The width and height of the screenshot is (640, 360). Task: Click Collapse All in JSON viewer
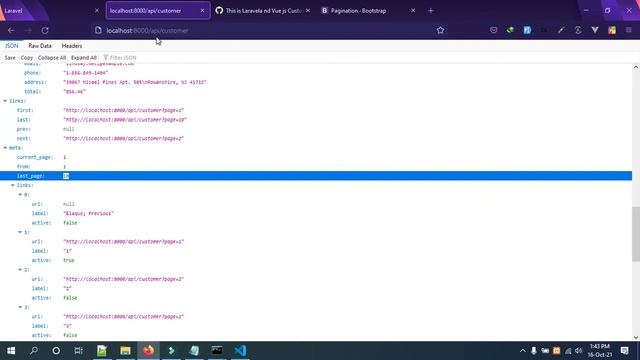tap(52, 58)
